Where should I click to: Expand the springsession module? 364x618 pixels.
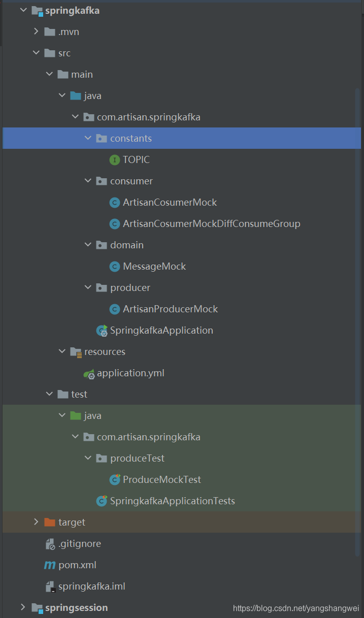(23, 608)
